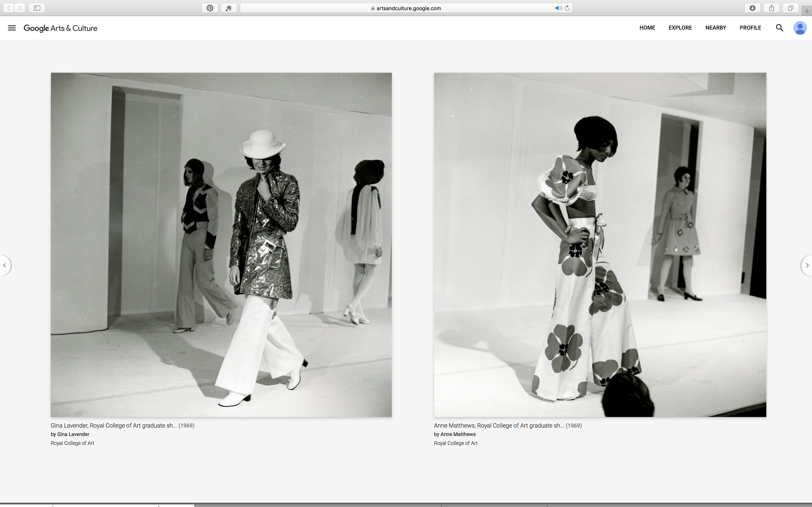Viewport: 812px width, 507px height.
Task: Go to previous gallery slide
Action: (5, 265)
